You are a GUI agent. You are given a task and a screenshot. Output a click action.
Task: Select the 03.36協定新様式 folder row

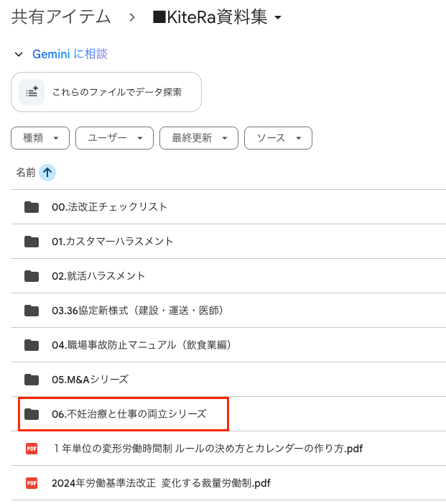point(138,311)
